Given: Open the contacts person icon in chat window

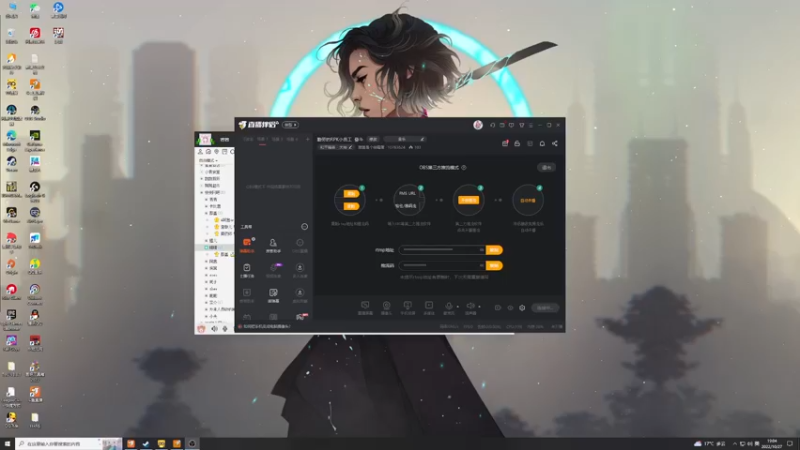Looking at the screenshot, I should tap(200, 152).
